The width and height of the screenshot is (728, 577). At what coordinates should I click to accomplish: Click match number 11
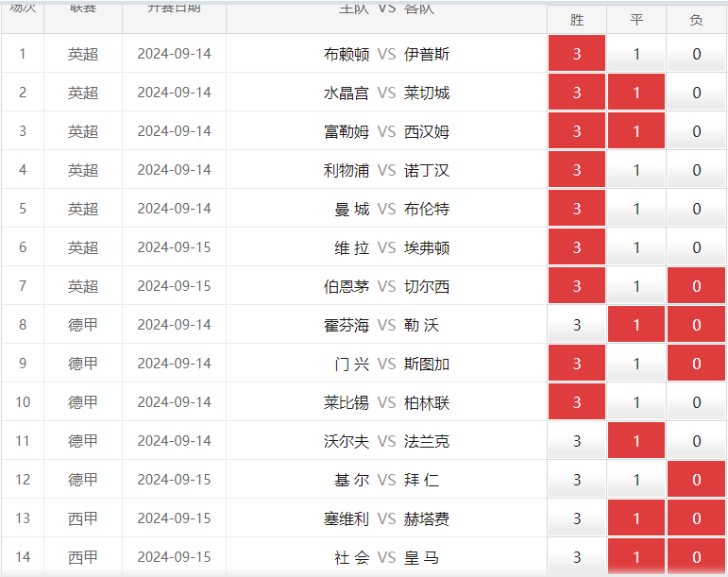(x=23, y=440)
